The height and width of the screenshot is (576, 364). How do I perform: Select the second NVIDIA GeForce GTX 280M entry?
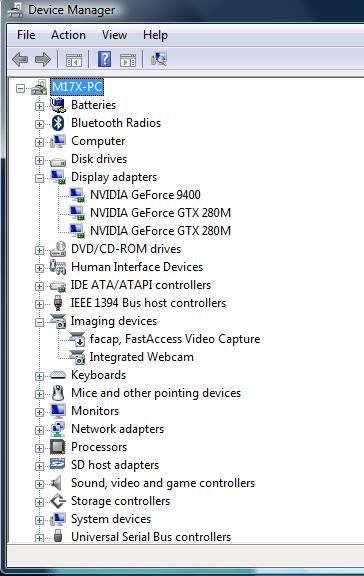pyautogui.click(x=161, y=231)
